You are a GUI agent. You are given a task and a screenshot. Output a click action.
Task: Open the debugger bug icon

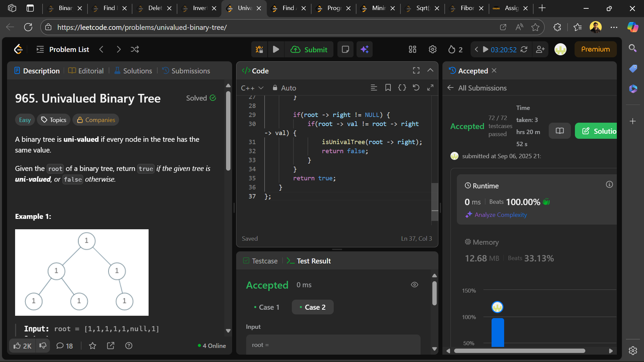click(x=259, y=50)
